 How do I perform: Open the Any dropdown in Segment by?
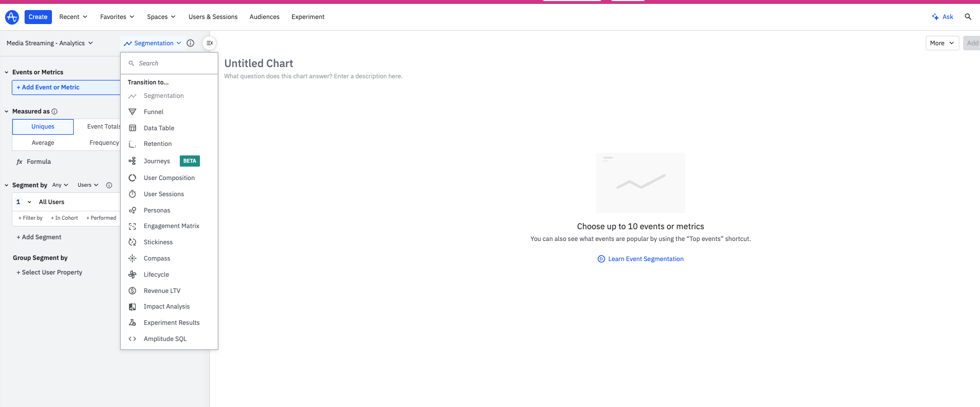(x=60, y=185)
